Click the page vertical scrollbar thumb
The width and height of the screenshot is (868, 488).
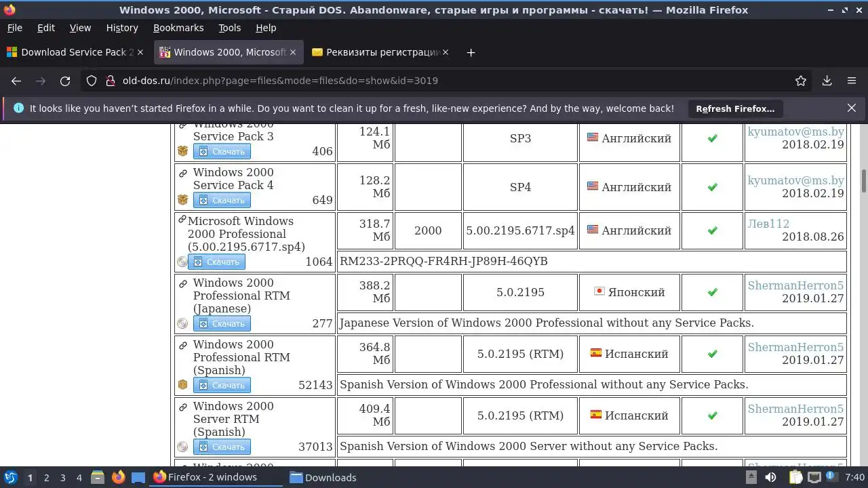pos(864,180)
